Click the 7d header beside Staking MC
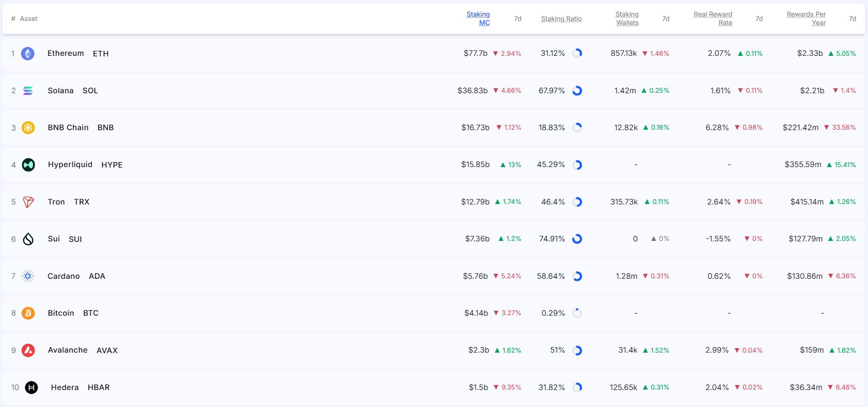 click(518, 18)
